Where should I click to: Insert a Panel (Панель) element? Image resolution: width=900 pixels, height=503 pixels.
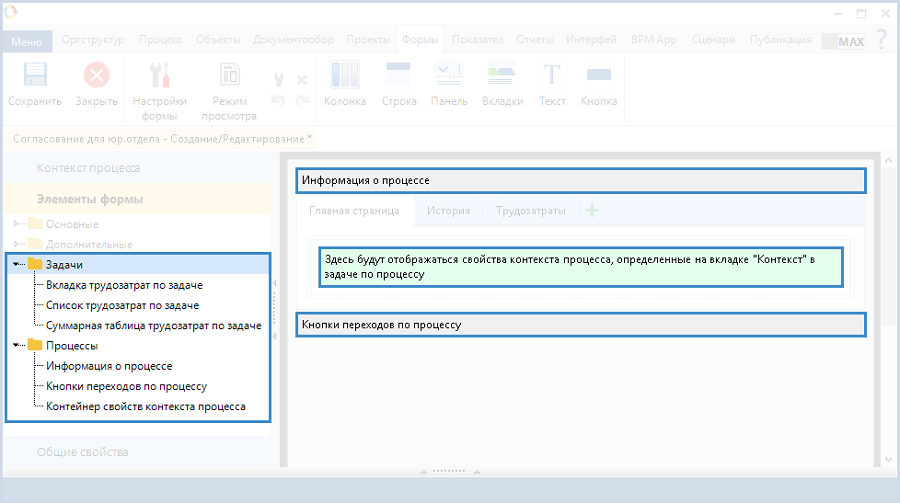(x=449, y=76)
